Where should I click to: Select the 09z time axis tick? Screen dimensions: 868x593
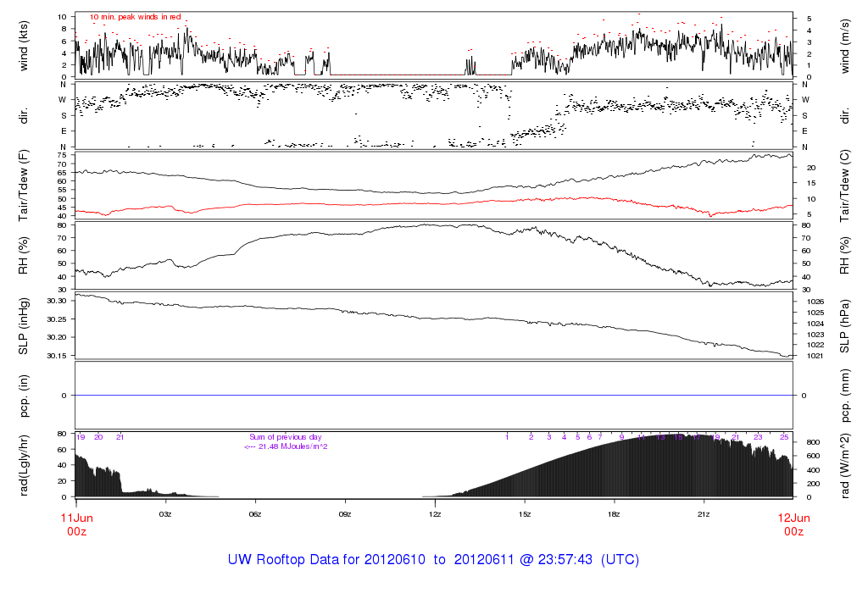click(x=345, y=514)
